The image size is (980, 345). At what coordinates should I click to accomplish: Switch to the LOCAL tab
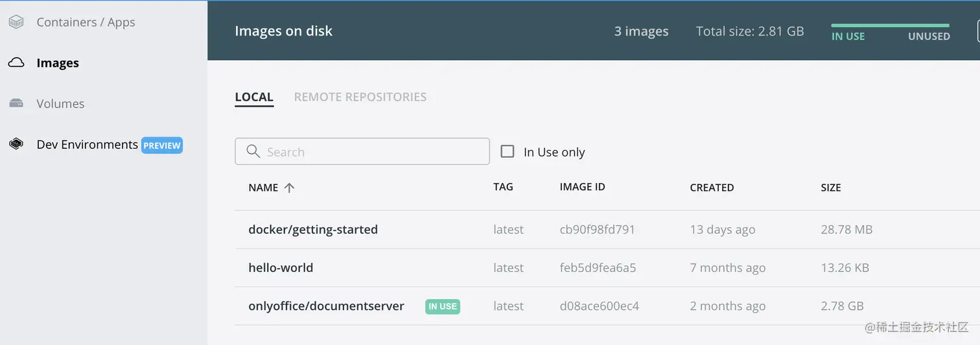[254, 97]
